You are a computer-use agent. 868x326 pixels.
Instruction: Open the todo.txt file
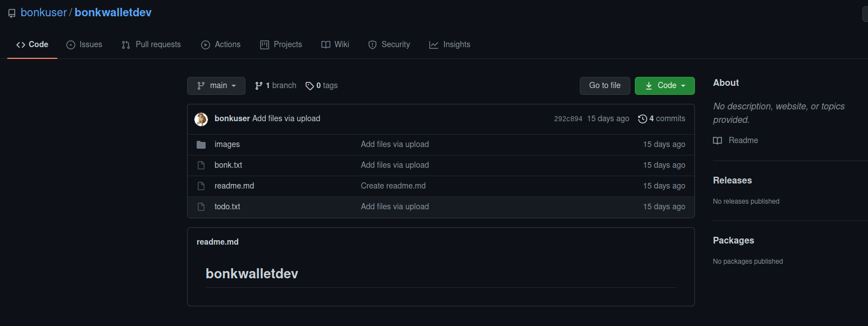(227, 206)
